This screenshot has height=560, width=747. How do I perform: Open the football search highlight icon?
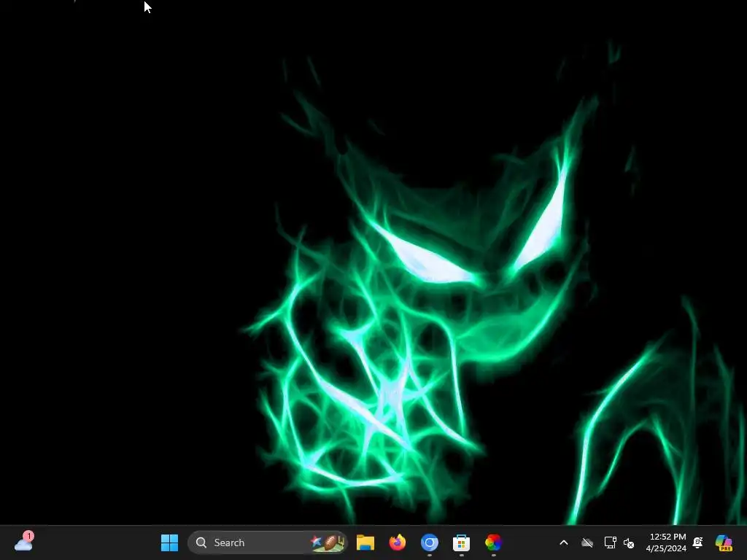328,542
